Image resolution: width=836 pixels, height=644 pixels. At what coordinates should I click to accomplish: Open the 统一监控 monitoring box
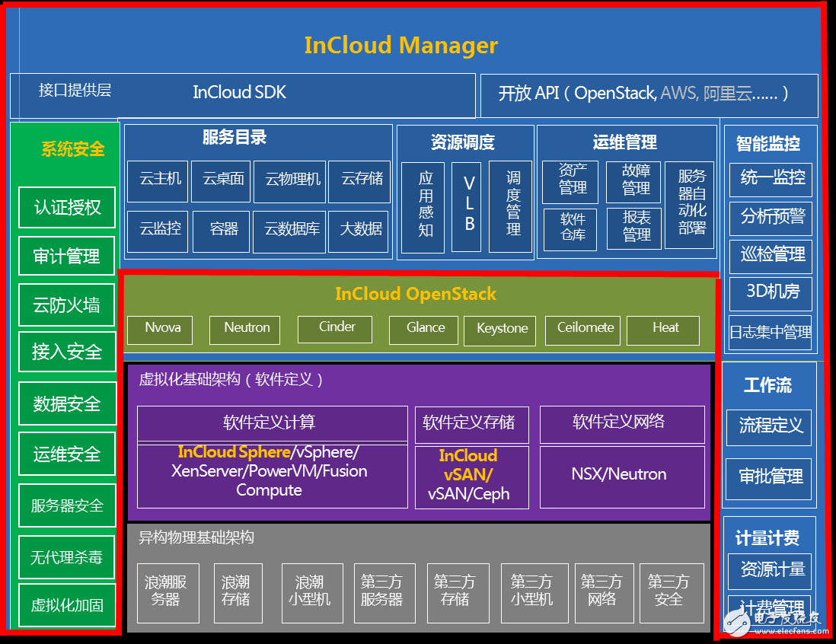[771, 179]
